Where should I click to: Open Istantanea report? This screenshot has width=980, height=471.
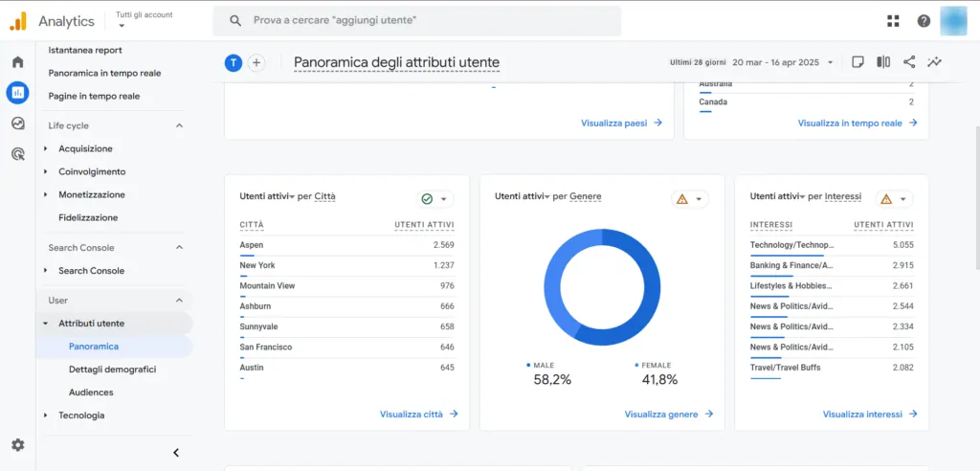click(85, 50)
